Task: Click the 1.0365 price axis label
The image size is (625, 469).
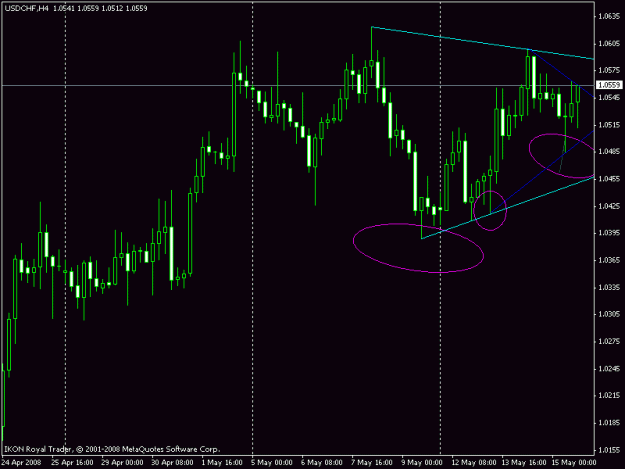Action: [x=609, y=260]
